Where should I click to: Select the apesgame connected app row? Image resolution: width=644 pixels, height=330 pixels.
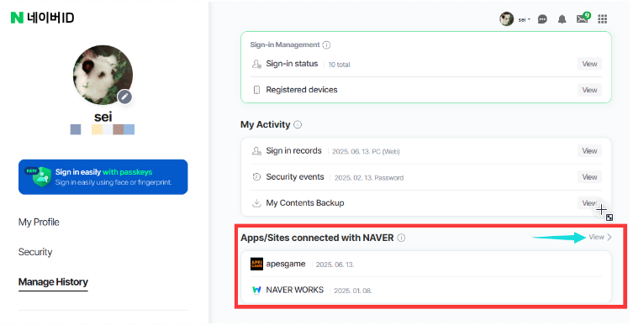tap(426, 264)
